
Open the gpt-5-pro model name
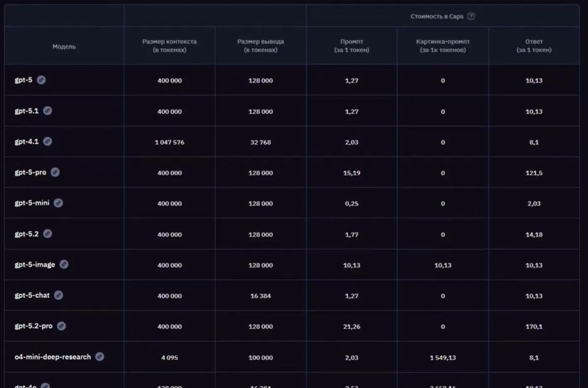point(30,172)
